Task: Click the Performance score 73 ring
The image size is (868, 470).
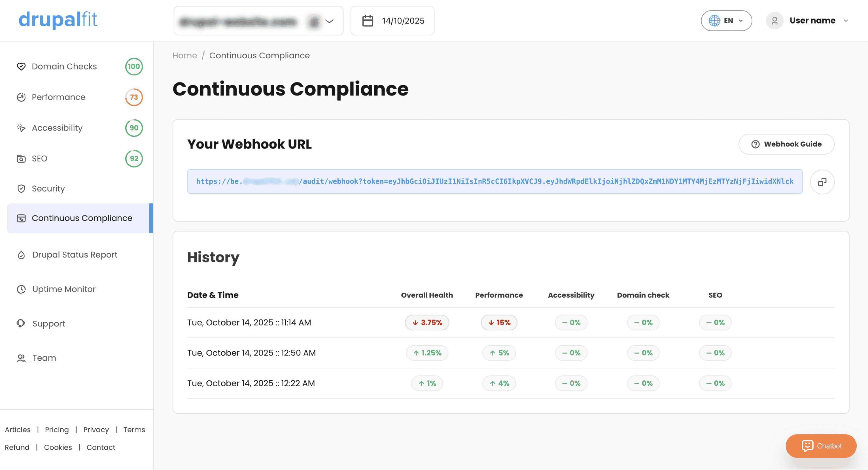Action: tap(134, 97)
